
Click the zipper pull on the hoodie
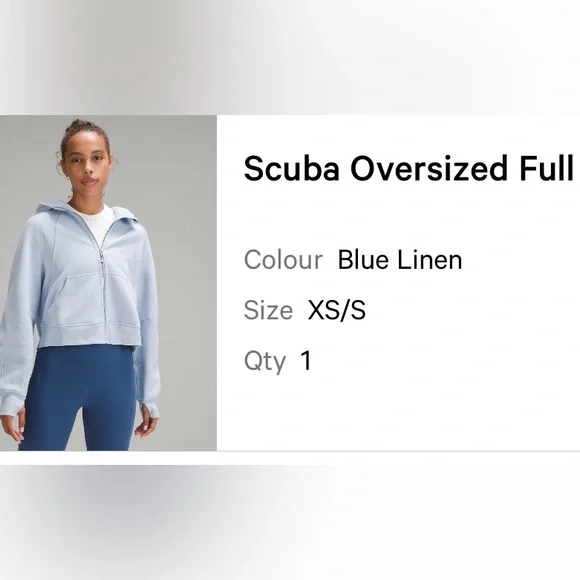pyautogui.click(x=101, y=257)
